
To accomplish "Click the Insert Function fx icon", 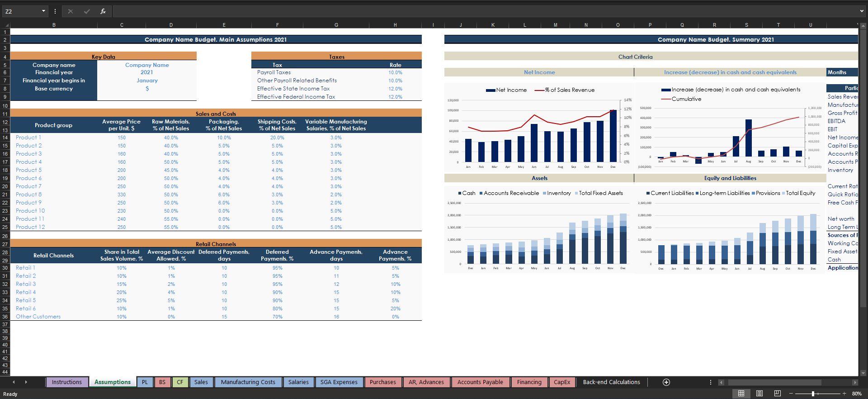I will pos(103,11).
